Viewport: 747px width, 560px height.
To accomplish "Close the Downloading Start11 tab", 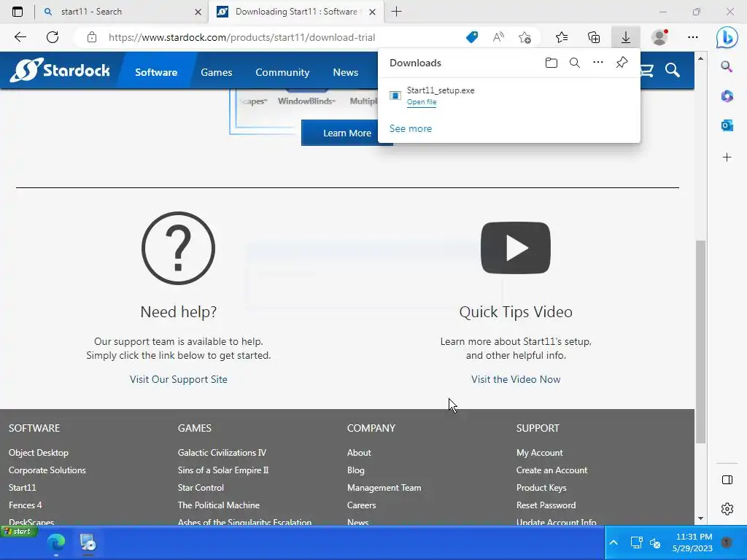I will [x=373, y=12].
